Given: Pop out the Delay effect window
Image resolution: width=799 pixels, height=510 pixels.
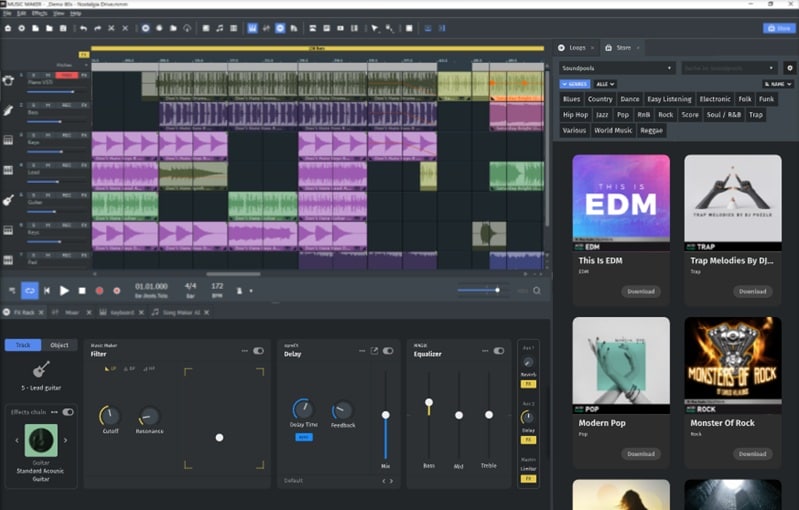Looking at the screenshot, I should (x=374, y=351).
